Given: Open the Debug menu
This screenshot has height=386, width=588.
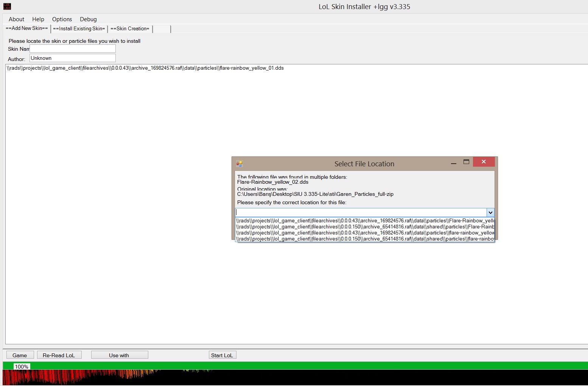Looking at the screenshot, I should pyautogui.click(x=88, y=19).
